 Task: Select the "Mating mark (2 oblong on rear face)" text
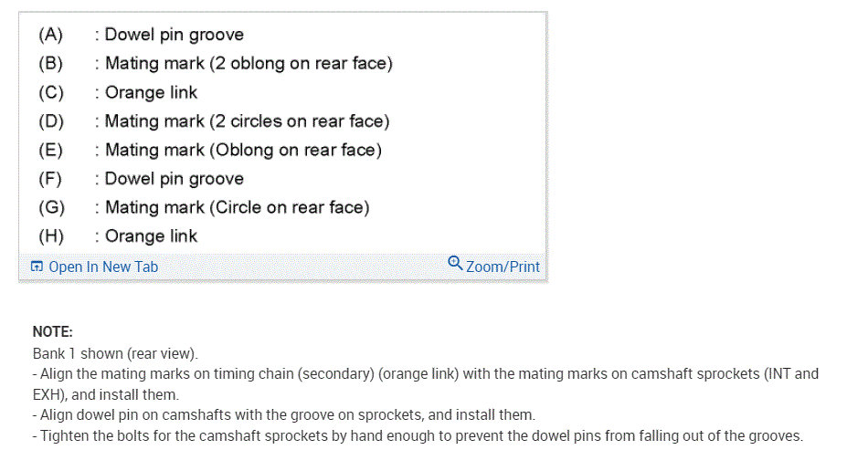pyautogui.click(x=249, y=64)
